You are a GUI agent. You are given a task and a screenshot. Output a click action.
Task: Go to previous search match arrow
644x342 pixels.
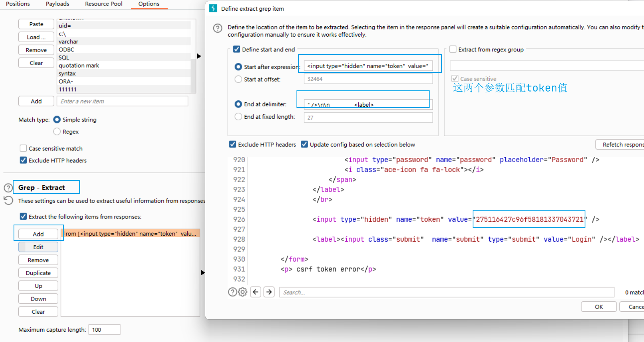(x=256, y=292)
